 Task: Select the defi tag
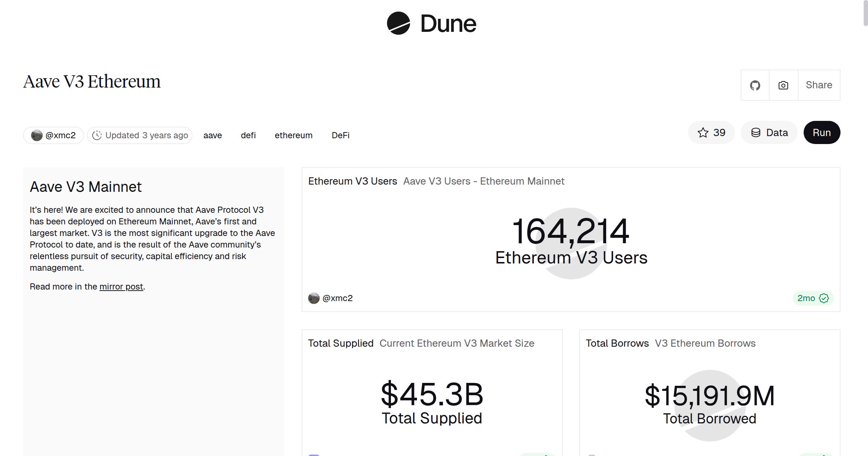click(248, 135)
